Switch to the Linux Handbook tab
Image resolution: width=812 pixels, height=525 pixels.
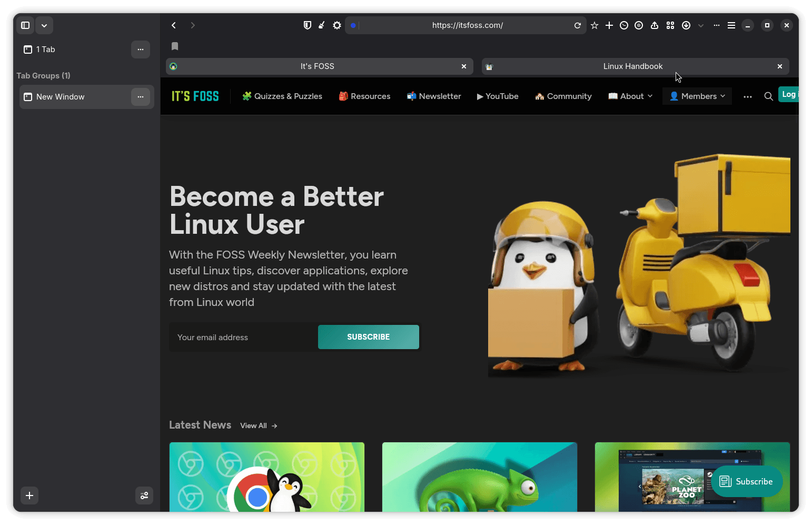632,66
